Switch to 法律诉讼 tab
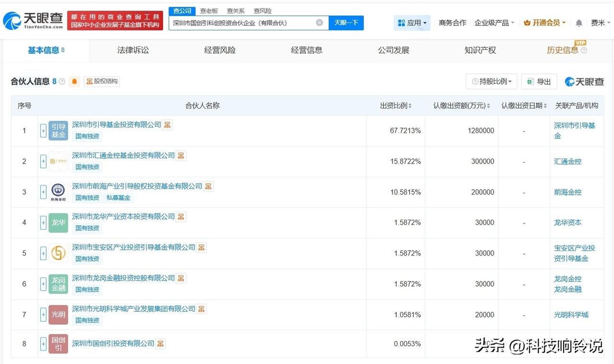614x364 pixels. pyautogui.click(x=133, y=50)
